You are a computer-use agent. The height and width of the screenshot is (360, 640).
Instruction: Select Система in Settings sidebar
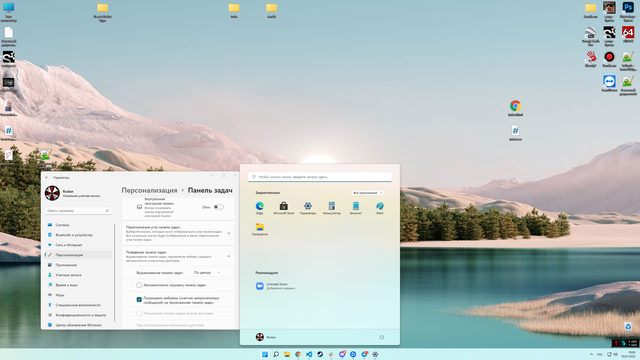point(78,225)
